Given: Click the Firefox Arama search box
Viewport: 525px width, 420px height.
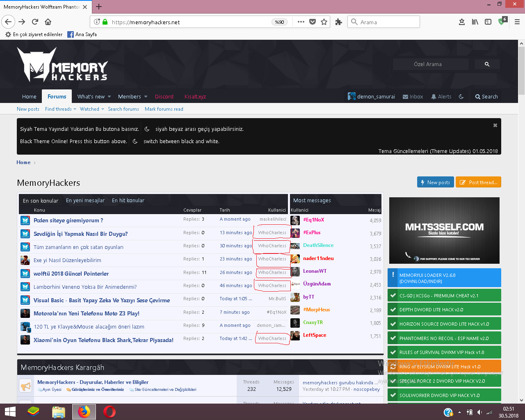Looking at the screenshot, I should click(383, 22).
